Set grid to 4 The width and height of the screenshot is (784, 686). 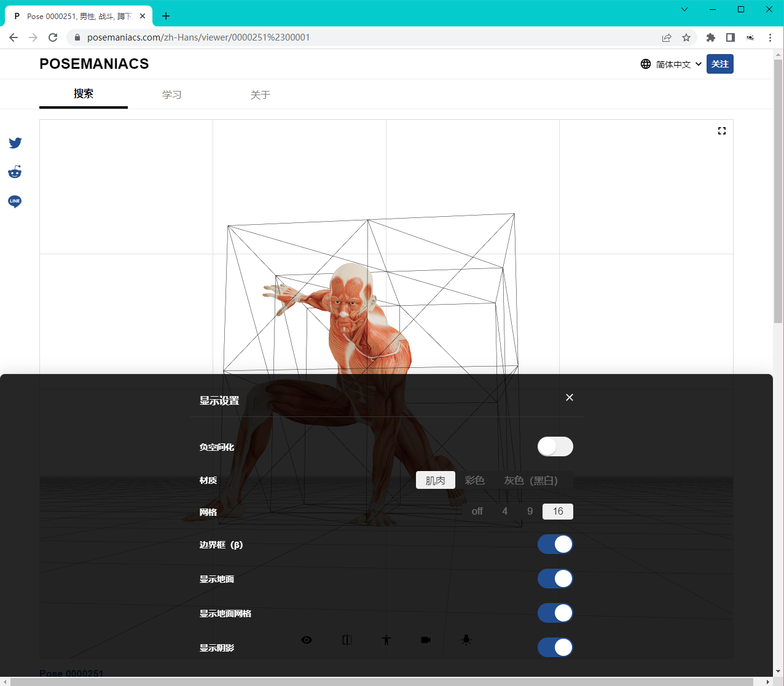click(x=505, y=512)
